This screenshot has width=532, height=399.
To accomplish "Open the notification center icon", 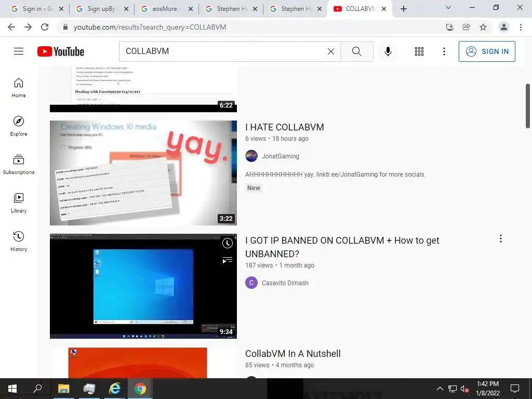I will coord(515,389).
